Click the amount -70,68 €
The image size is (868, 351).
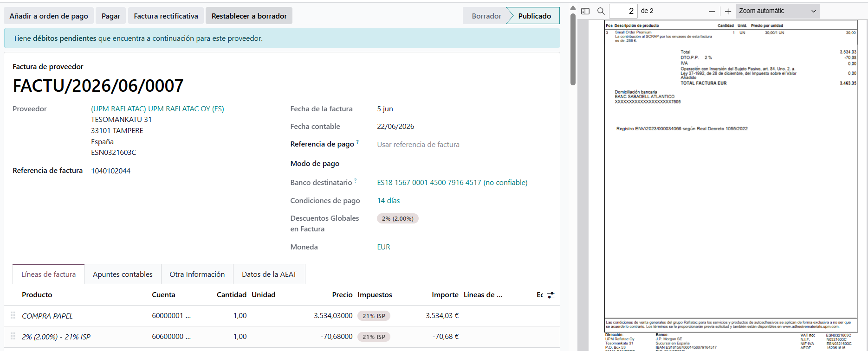pos(446,337)
